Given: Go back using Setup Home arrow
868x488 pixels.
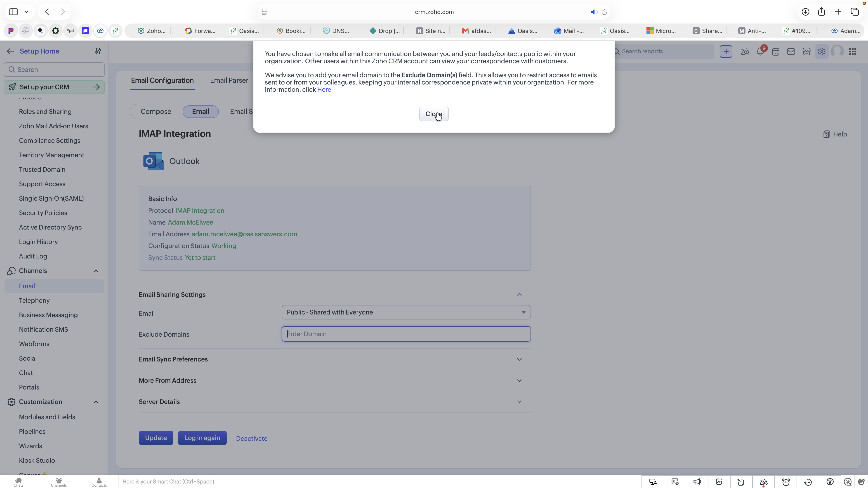Looking at the screenshot, I should 10,51.
